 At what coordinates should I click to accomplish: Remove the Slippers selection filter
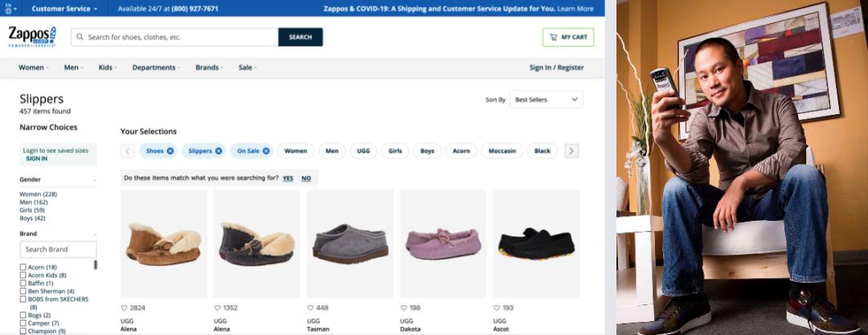pos(219,150)
